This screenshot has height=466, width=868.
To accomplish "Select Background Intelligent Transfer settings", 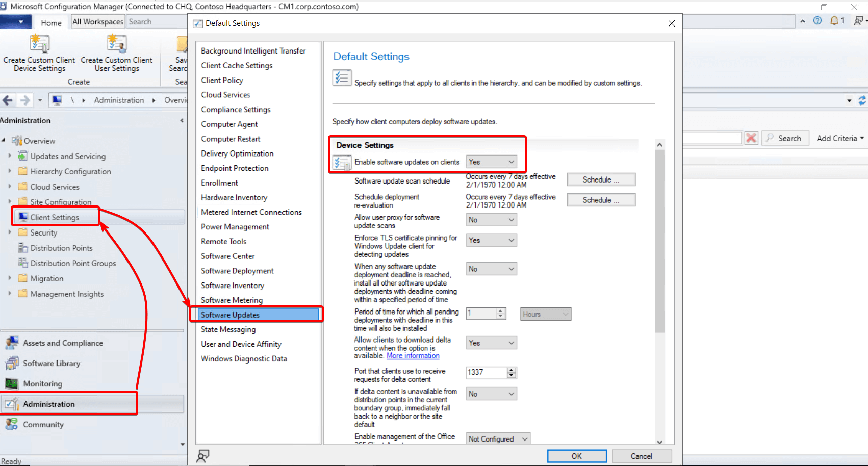I will click(253, 51).
